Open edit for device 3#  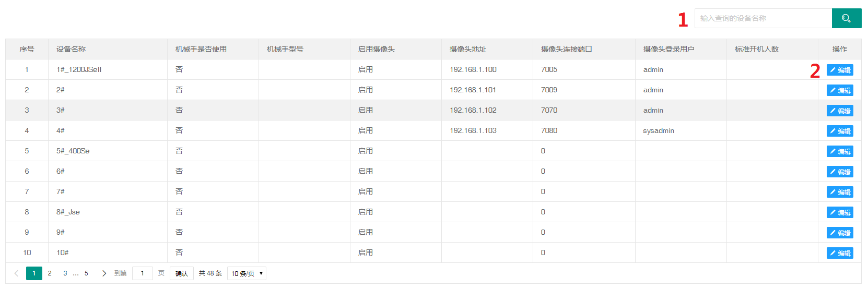[840, 111]
